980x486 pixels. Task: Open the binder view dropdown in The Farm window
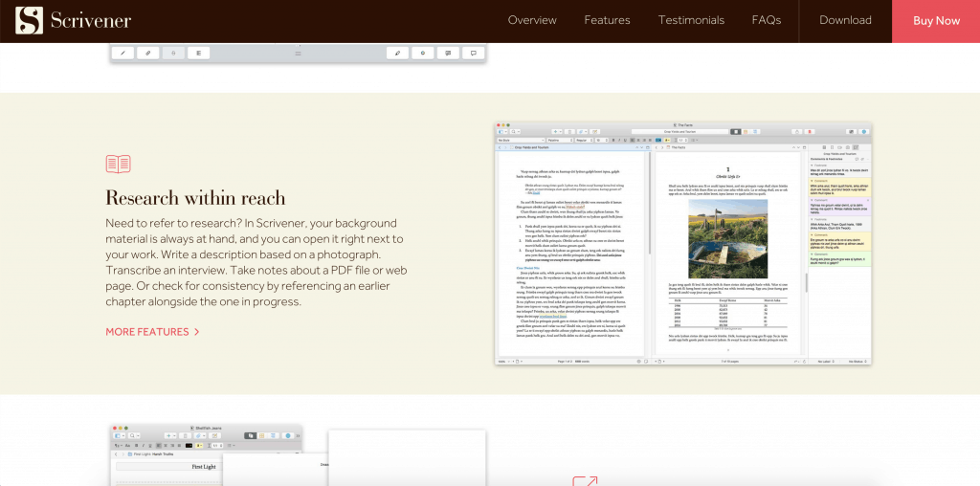click(x=501, y=132)
